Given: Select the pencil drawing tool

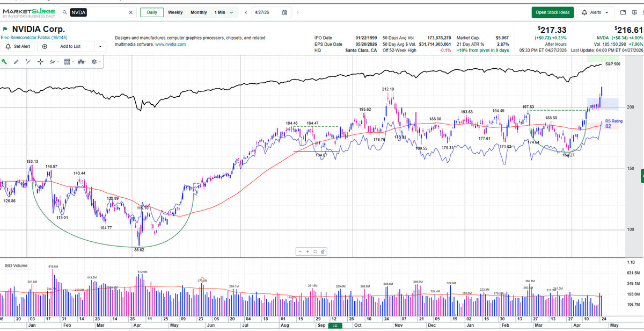Looking at the screenshot, I should 17,62.
